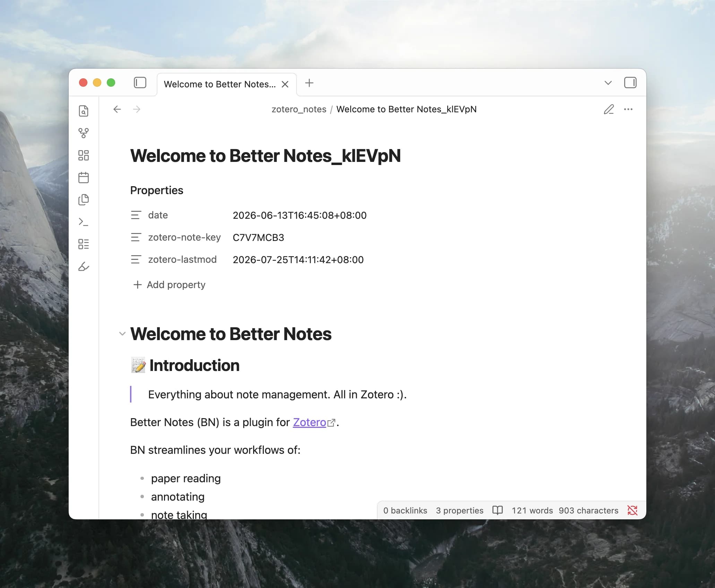Click the red sync status icon
The width and height of the screenshot is (715, 588).
coord(632,510)
